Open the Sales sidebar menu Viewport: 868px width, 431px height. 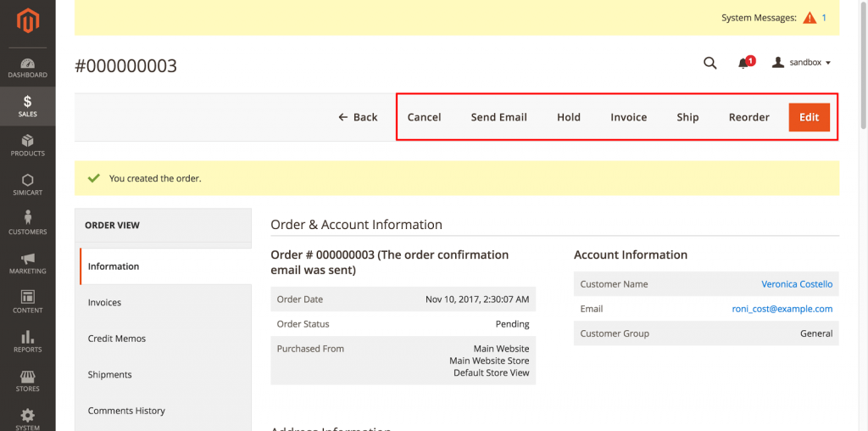point(28,106)
